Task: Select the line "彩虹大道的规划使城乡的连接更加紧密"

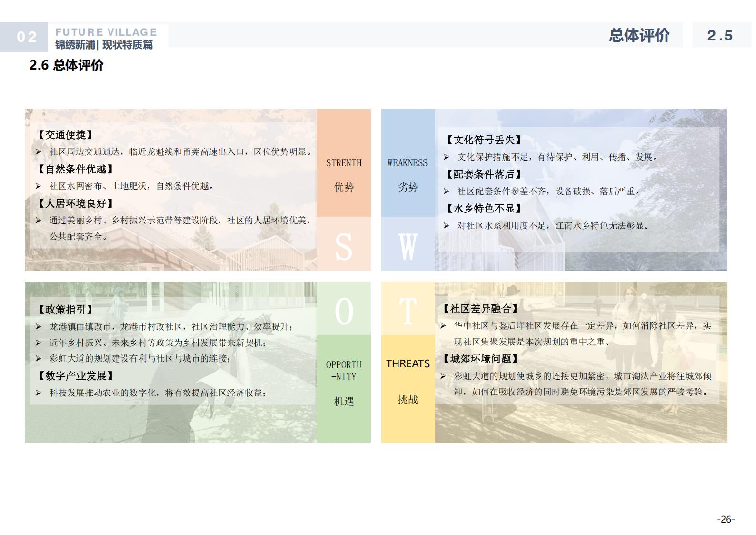Action: pos(583,376)
